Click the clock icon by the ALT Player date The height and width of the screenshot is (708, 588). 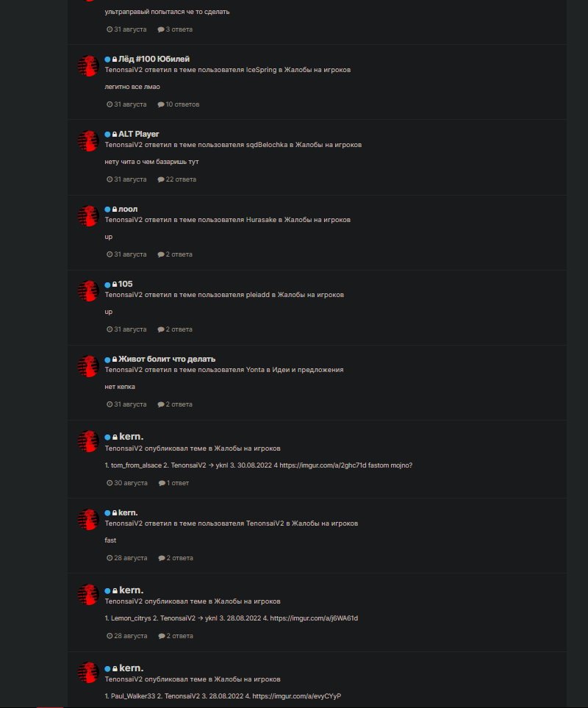click(110, 179)
